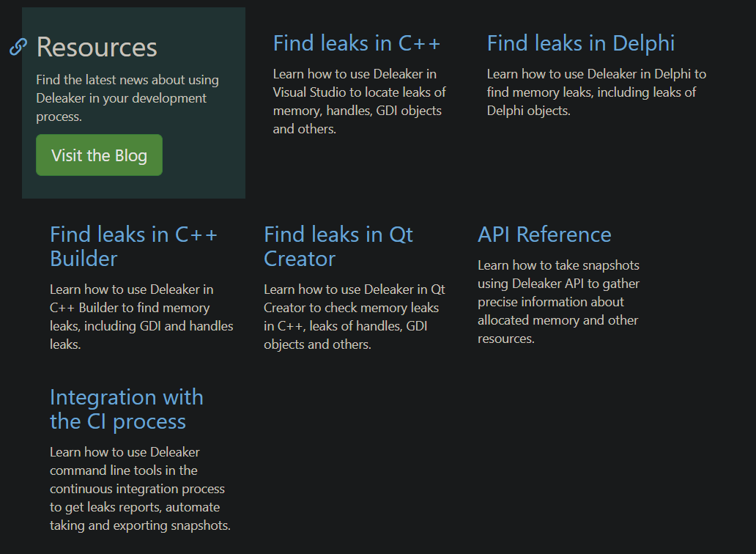Click the command line tools description paragraph
The height and width of the screenshot is (554, 756).
tap(140, 489)
